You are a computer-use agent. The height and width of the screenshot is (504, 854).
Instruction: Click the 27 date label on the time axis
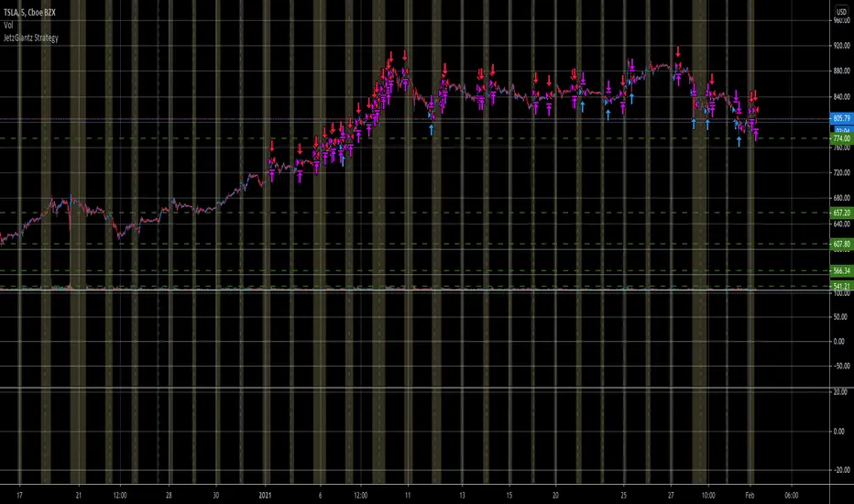(671, 495)
